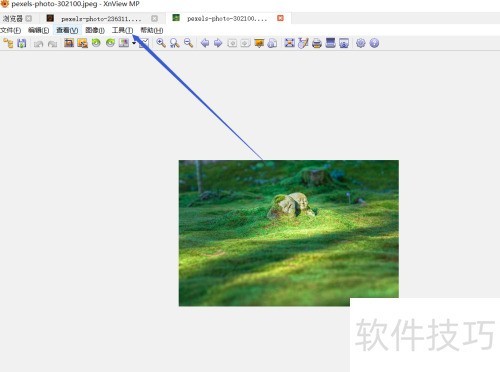Start slideshow with the orange screen icon

tap(259, 43)
